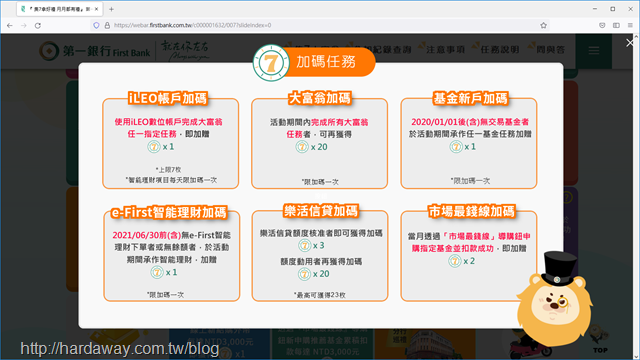The width and height of the screenshot is (640, 360).
Task: Open 任務說明 navigation item
Action: click(500, 50)
